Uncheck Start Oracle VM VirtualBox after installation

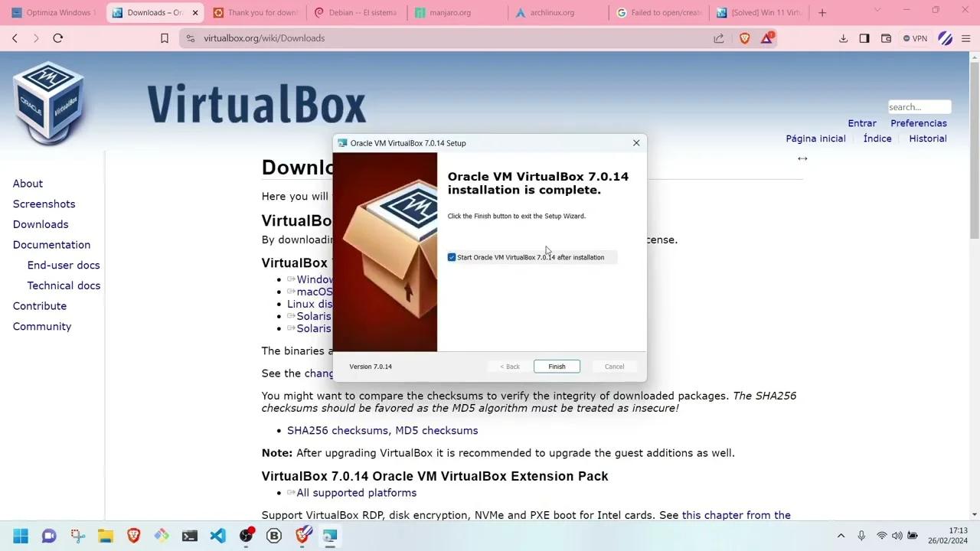[452, 257]
